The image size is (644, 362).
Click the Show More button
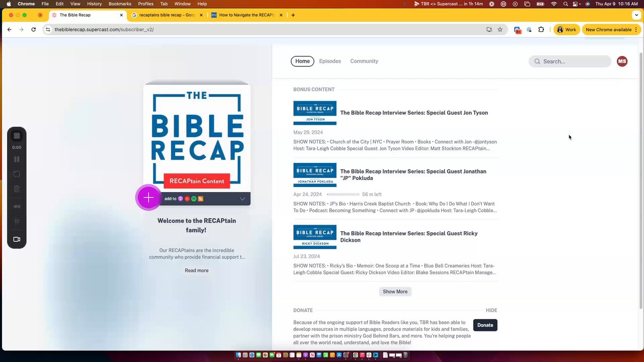tap(395, 292)
